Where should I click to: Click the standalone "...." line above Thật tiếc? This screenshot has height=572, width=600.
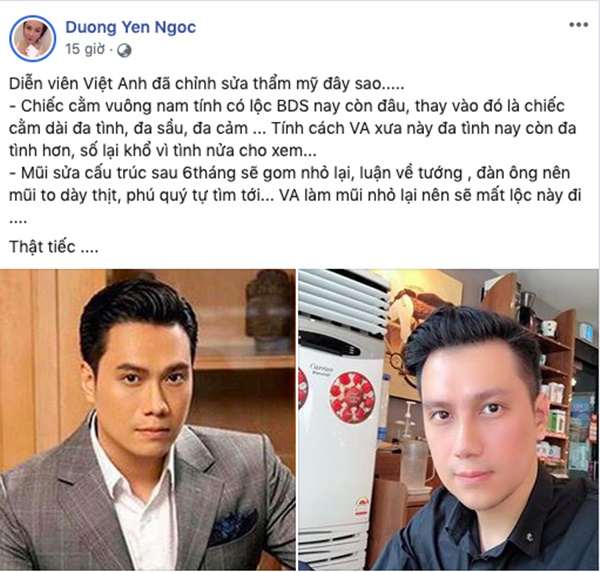click(18, 221)
